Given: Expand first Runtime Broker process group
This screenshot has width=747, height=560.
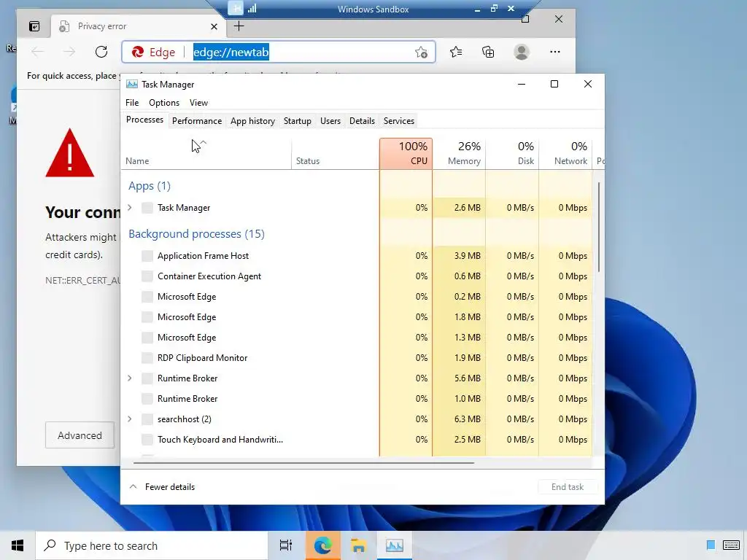Looking at the screenshot, I should [130, 378].
